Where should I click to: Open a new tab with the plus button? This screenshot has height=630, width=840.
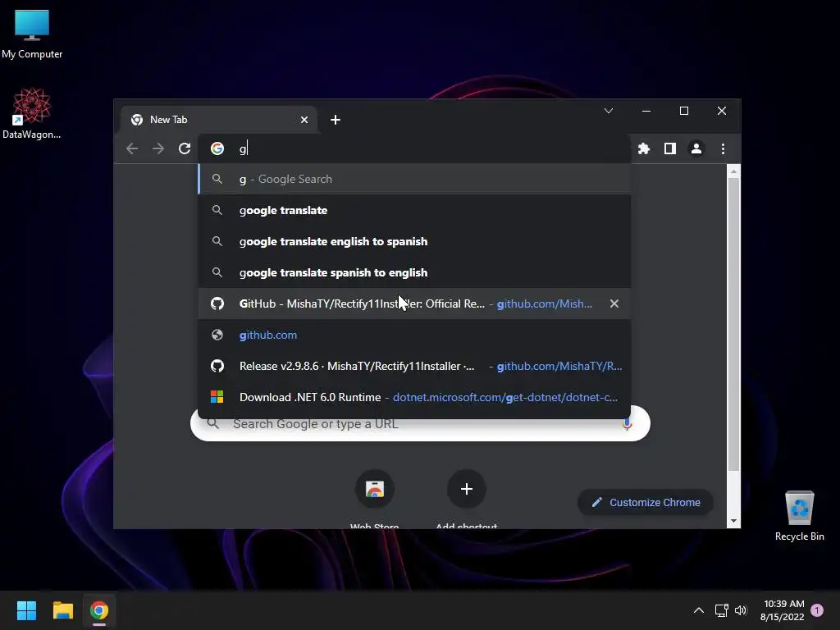(x=336, y=120)
